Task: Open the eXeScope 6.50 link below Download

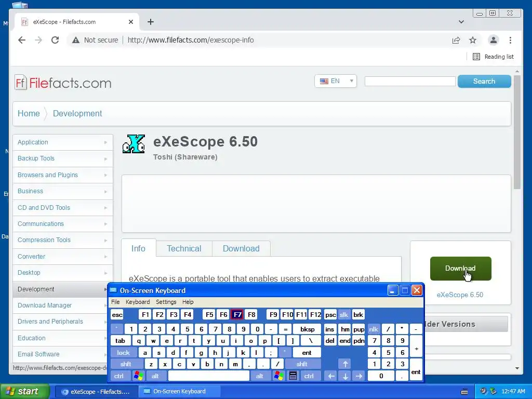Action: pos(460,295)
